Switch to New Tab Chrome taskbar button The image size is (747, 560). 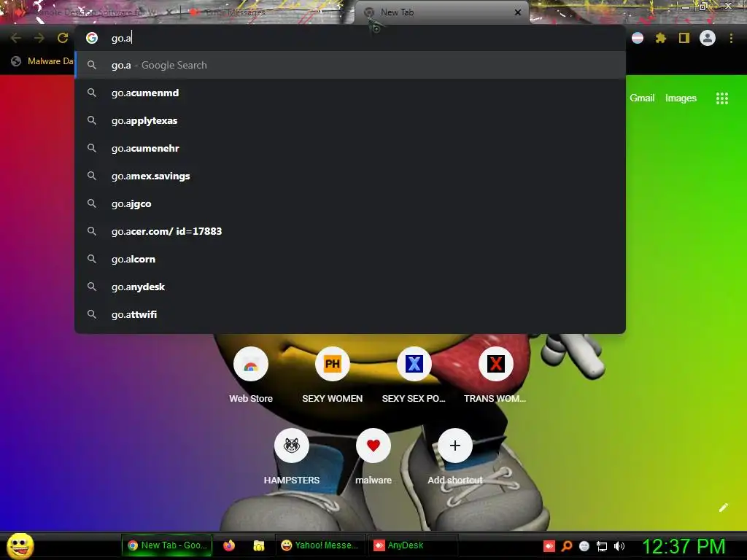click(x=167, y=545)
